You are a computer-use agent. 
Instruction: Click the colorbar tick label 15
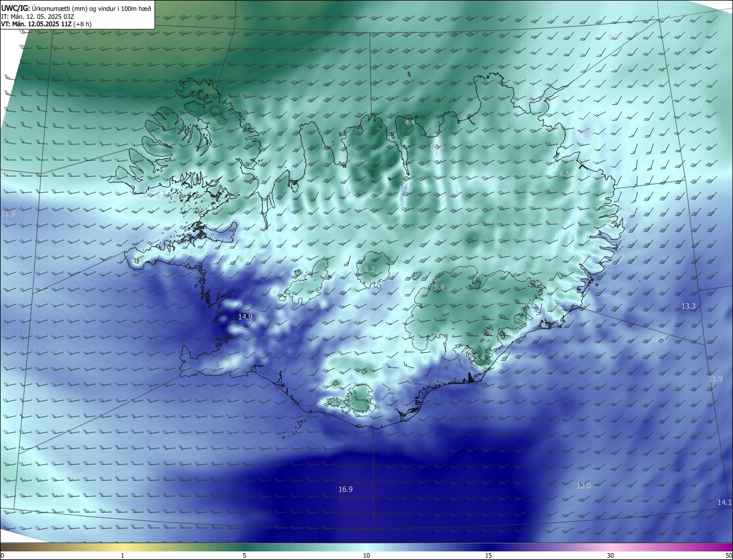(x=488, y=555)
